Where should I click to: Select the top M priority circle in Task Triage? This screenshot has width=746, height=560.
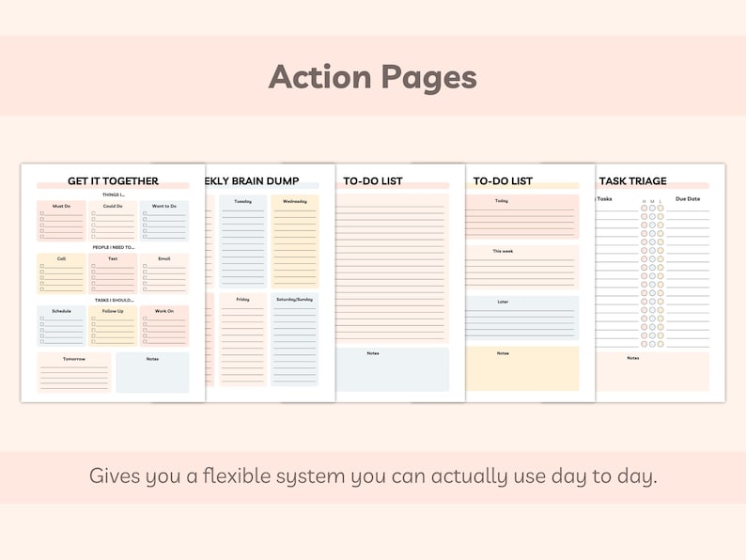pos(652,208)
